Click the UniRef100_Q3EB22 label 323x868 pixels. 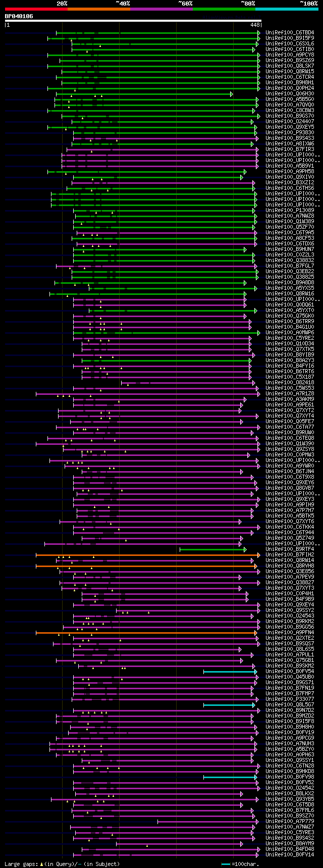290,272
